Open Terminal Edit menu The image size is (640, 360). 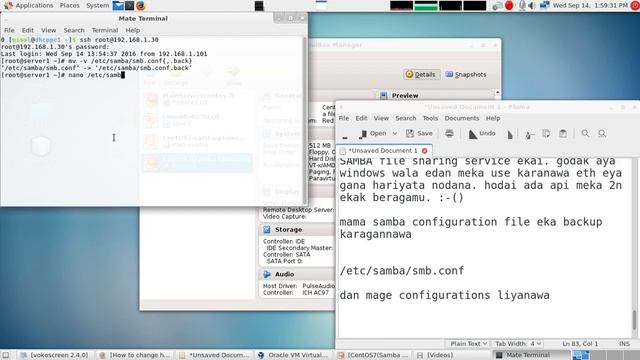(28, 30)
